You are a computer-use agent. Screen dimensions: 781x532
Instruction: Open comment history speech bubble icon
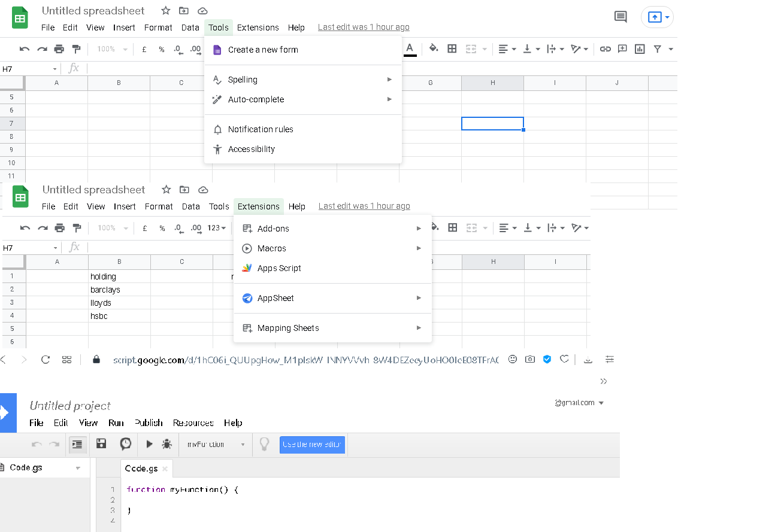click(x=620, y=17)
